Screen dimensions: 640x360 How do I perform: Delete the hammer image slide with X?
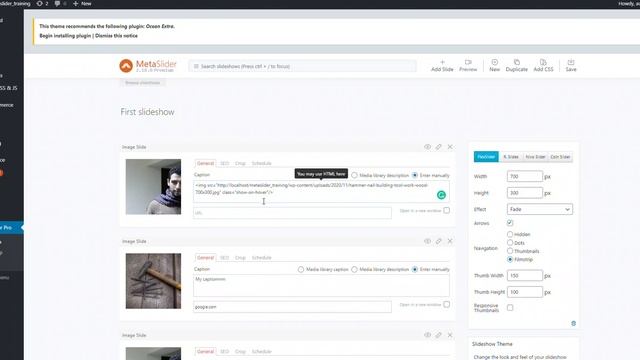click(x=450, y=241)
